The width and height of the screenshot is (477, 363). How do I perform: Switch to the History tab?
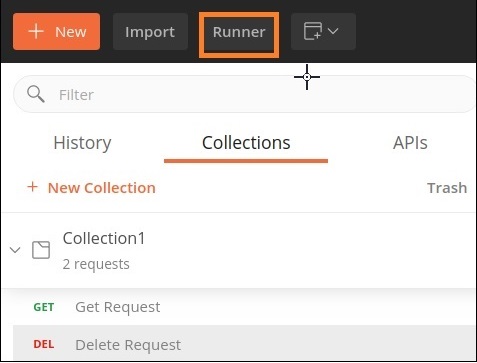(82, 143)
